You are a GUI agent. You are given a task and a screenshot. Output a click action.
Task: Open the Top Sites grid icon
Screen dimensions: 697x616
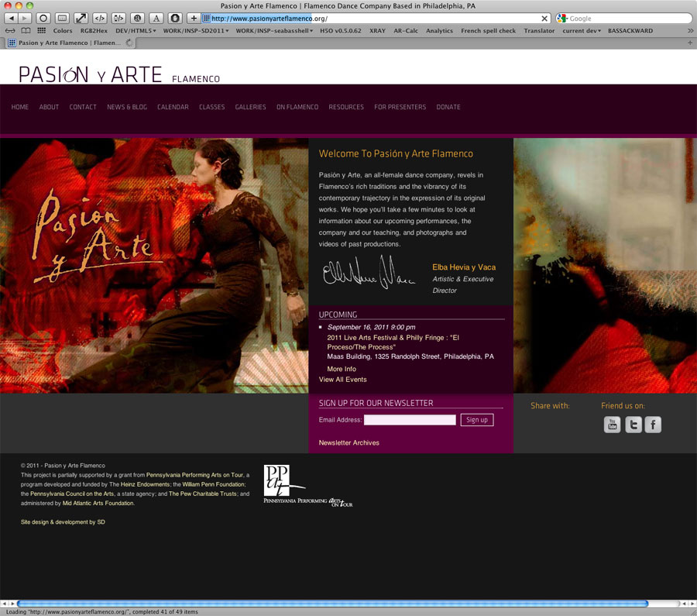pos(41,31)
